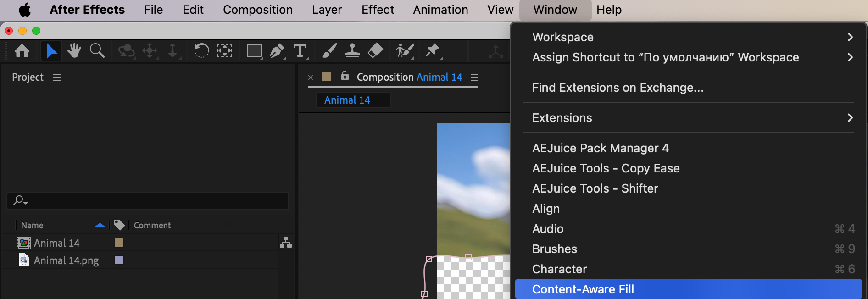Screen dimensions: 868x299
Task: Select the Clone Stamp tool
Action: tap(352, 51)
